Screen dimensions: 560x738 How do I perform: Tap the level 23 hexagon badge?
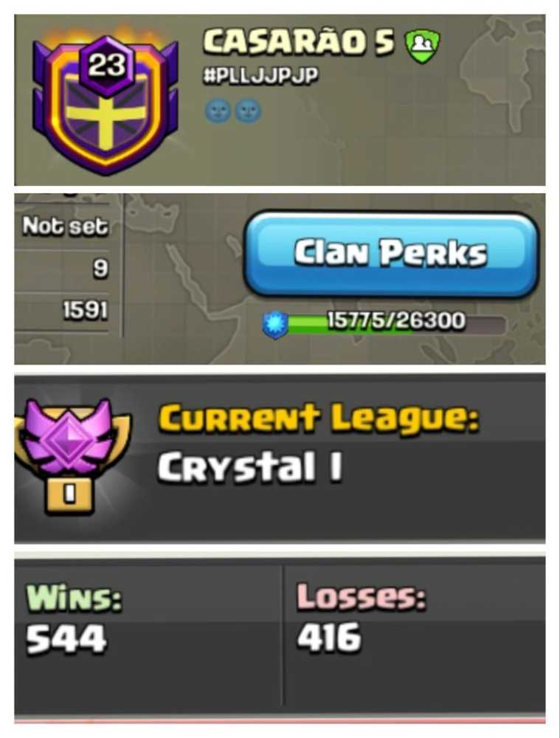(108, 66)
